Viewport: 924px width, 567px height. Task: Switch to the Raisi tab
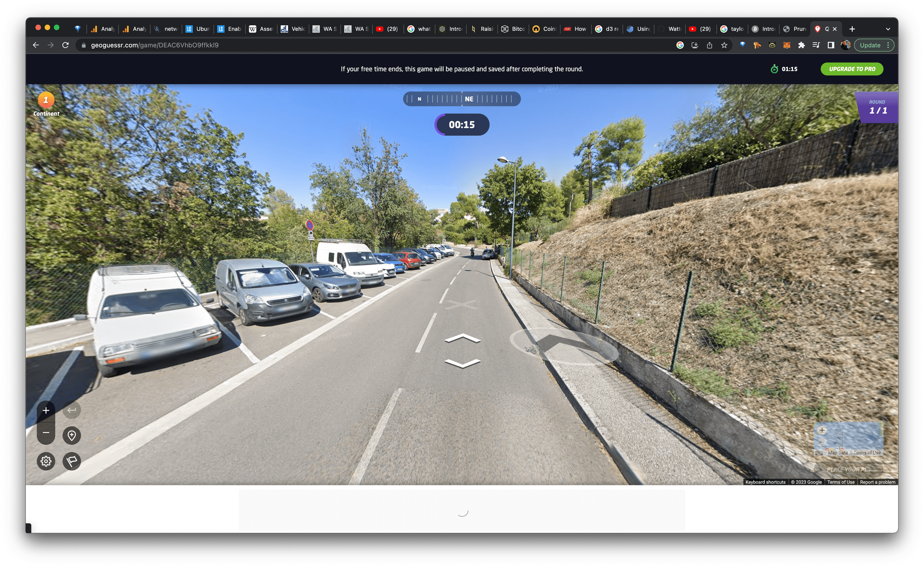pos(482,29)
